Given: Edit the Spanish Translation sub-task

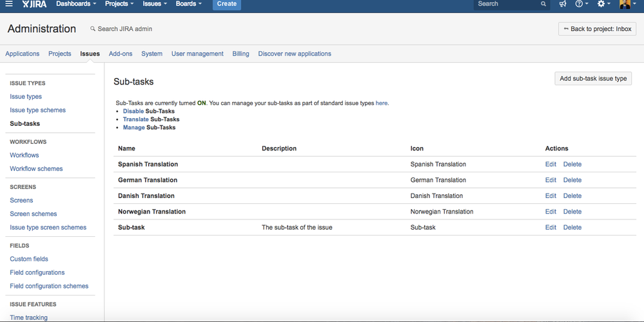Looking at the screenshot, I should [x=551, y=164].
